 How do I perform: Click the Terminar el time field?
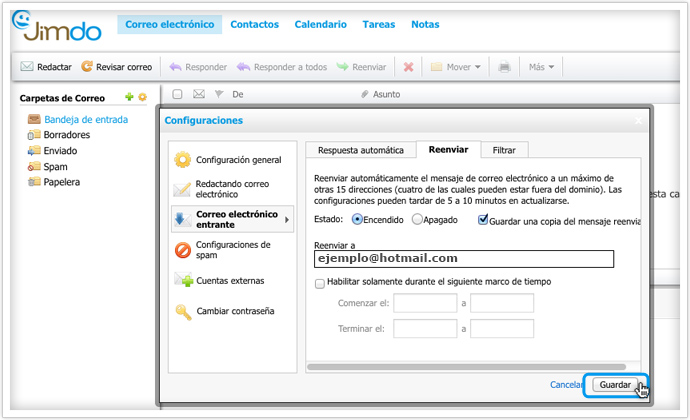502,328
